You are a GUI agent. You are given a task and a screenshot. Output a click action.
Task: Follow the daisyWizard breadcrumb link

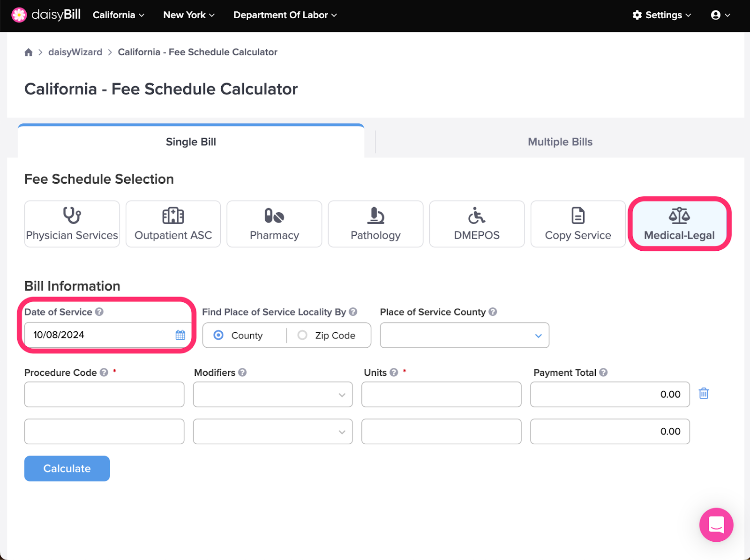point(75,52)
